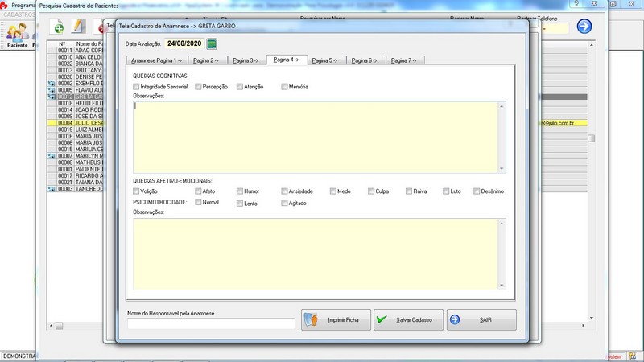
Task: Click the scroll-up arrow of the first Observações box
Action: click(502, 106)
